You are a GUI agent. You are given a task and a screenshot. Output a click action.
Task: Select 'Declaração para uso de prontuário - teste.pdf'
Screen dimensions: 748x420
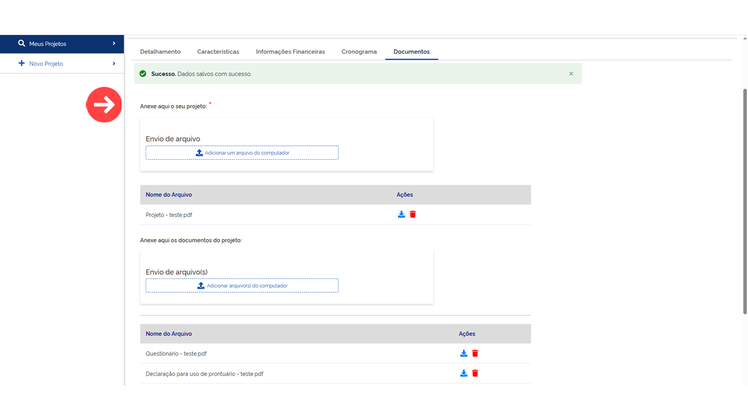204,374
